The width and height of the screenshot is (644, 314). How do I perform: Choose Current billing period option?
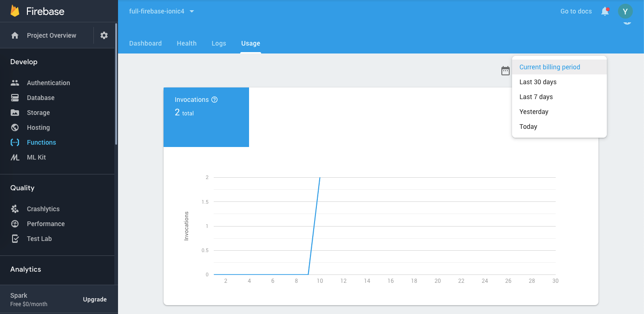(x=559, y=67)
